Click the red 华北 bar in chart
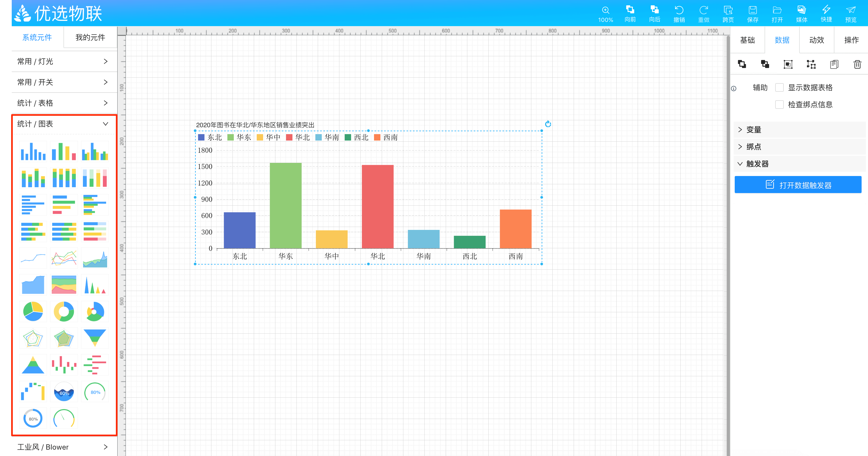Screen dimensions: 868x456 (x=377, y=207)
